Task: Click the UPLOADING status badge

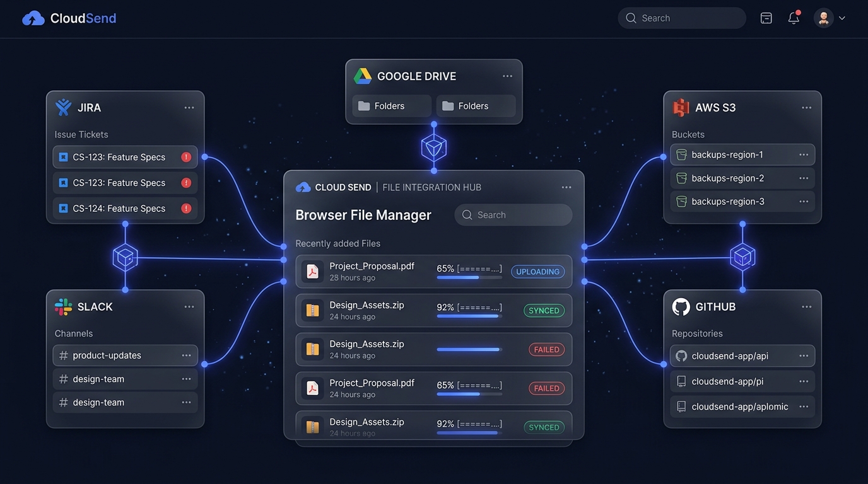Action: point(537,272)
